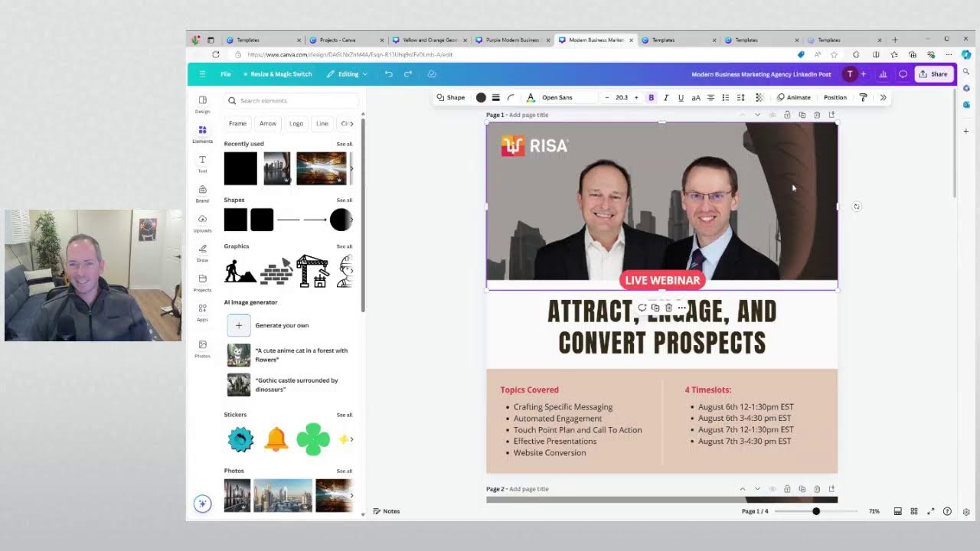Add a new page after Page 1
The image size is (980, 551).
[x=831, y=115]
